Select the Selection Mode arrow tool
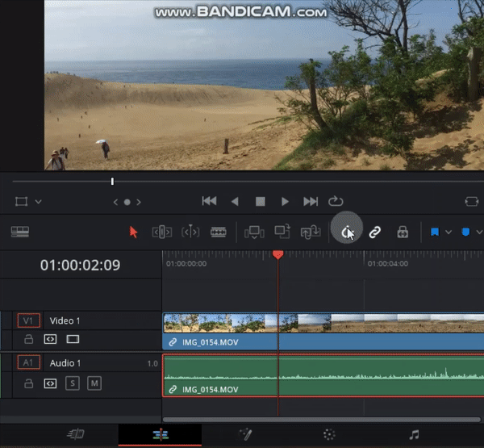Screen dimensions: 484x448 click(x=133, y=232)
